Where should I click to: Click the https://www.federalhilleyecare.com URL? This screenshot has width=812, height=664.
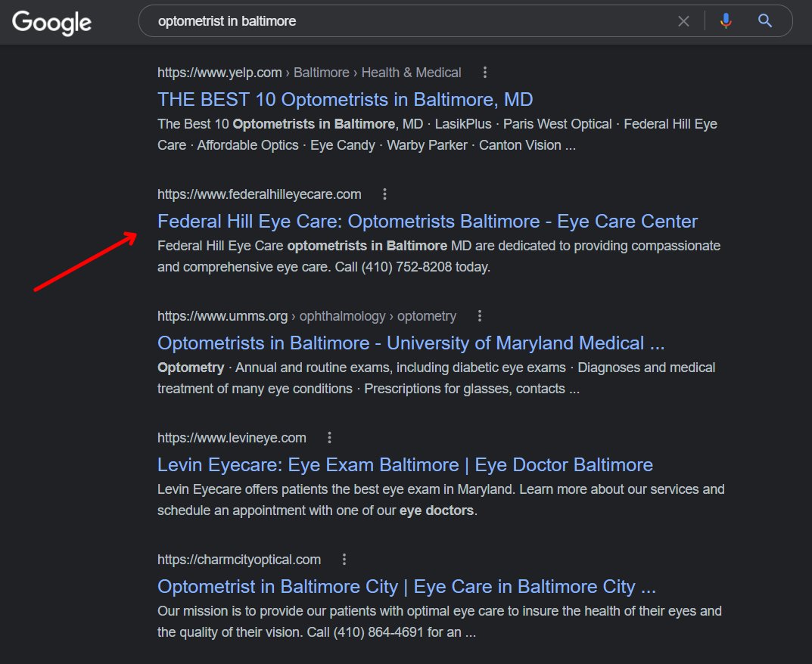coord(259,194)
